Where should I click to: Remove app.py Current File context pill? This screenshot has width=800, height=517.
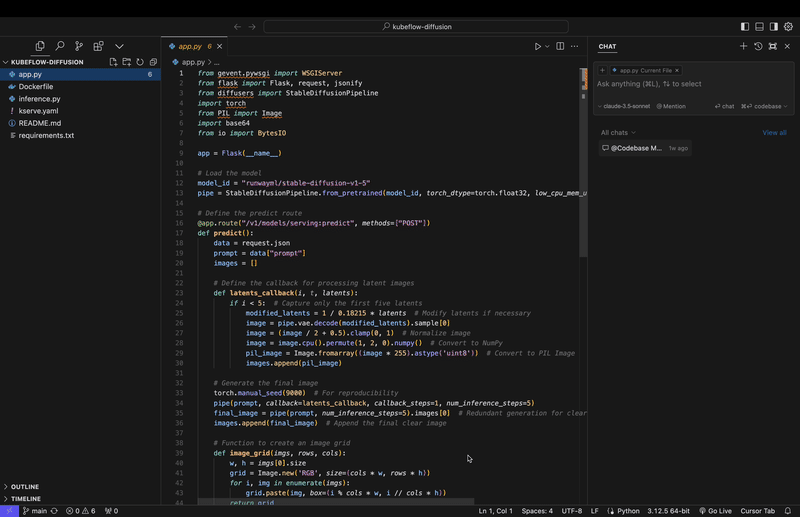point(677,70)
